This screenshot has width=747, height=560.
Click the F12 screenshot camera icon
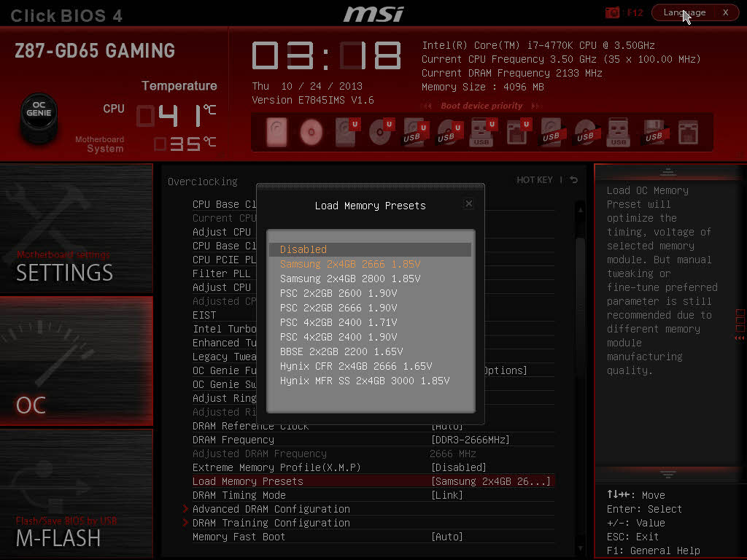pyautogui.click(x=613, y=12)
